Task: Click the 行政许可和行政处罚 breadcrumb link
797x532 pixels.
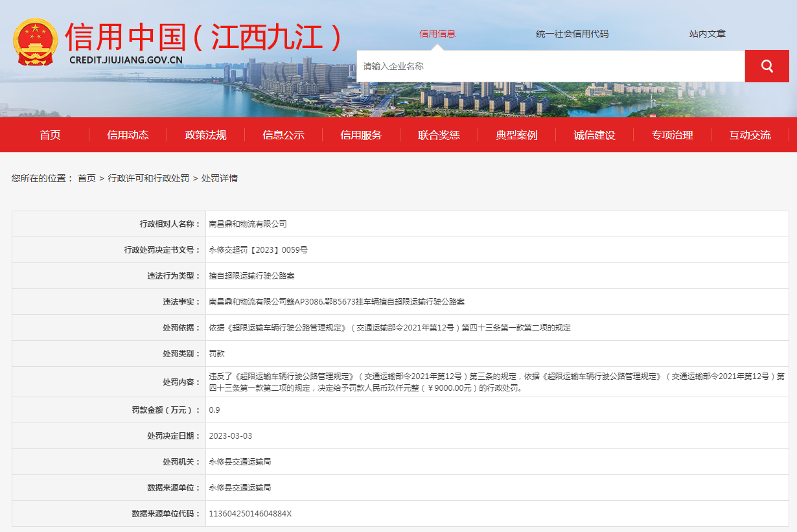Action: pos(148,178)
